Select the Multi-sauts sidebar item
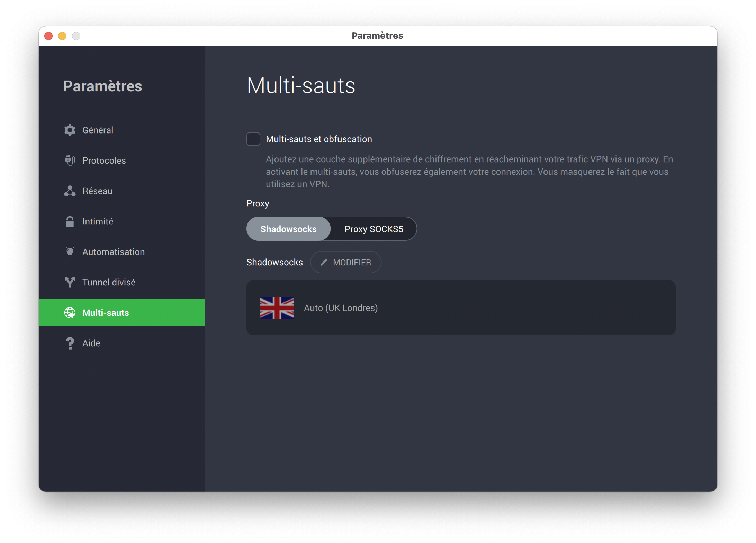756x543 pixels. pyautogui.click(x=122, y=313)
